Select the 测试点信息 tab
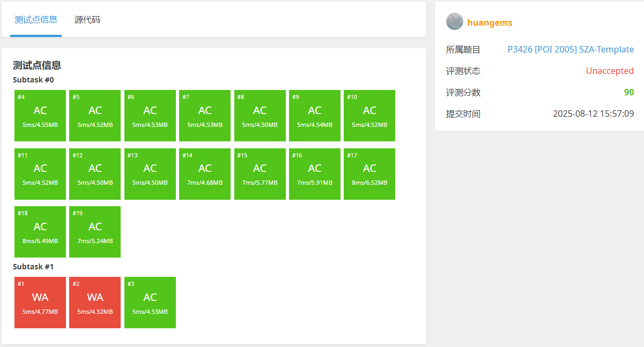Screen dimensions: 644x347 coord(36,20)
